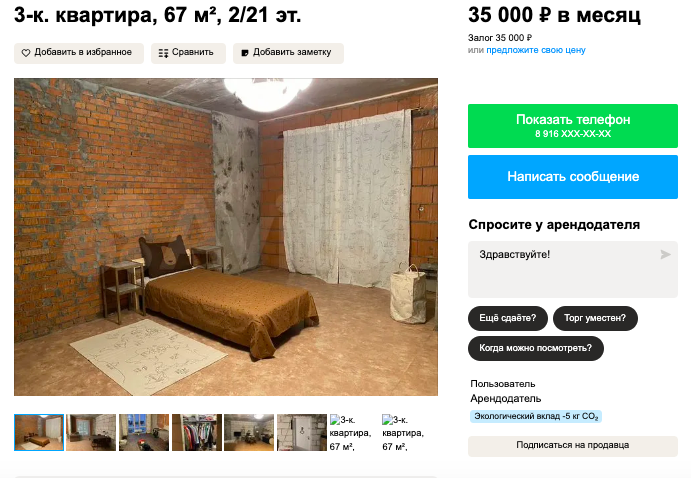This screenshot has height=478, width=691.
Task: Click the heart icon to favorite listing
Action: (x=26, y=53)
